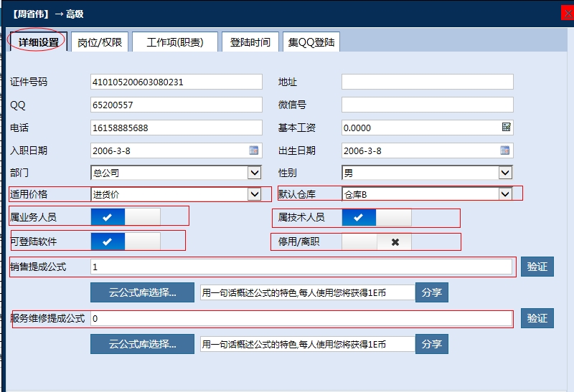This screenshot has width=574, height=392.
Task: Expand the 性别 dropdown arrow
Action: click(x=505, y=172)
